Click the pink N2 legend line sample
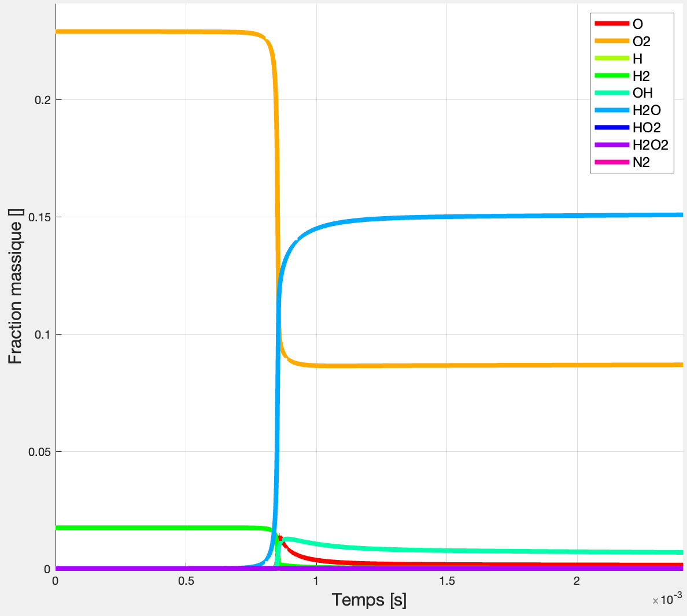 coord(612,162)
